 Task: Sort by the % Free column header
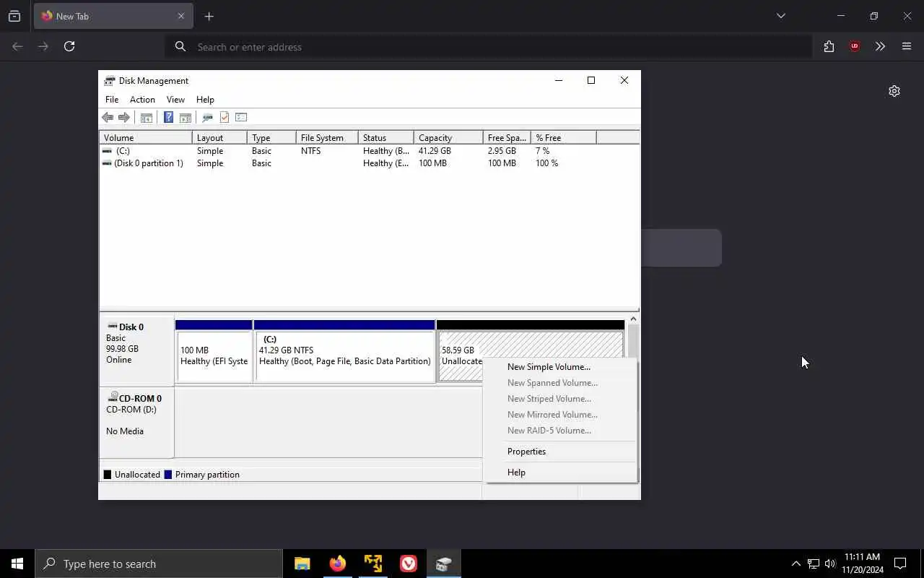click(564, 138)
